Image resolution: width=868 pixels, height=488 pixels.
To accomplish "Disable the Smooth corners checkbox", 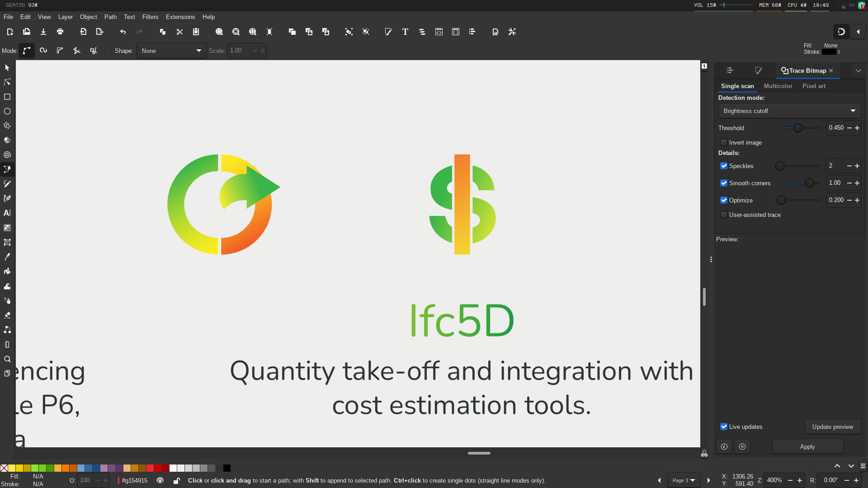I will [724, 183].
